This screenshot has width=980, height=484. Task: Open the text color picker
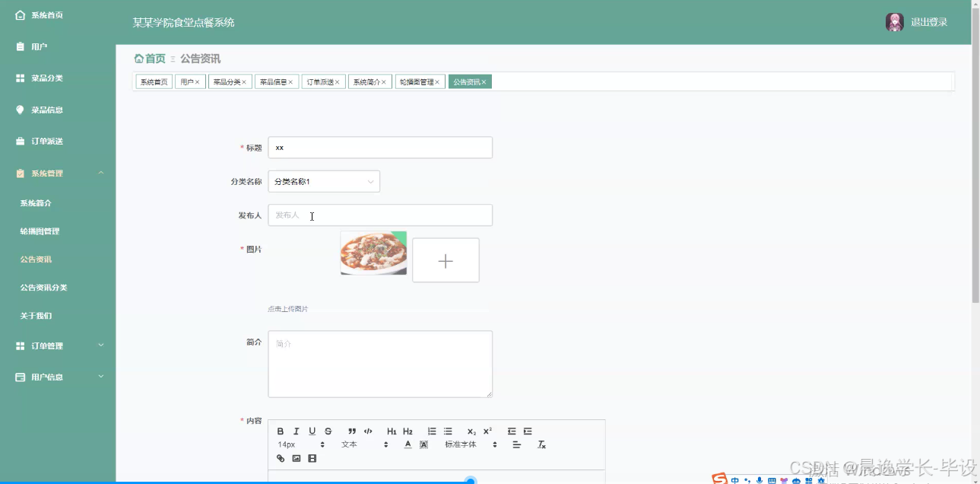point(408,444)
